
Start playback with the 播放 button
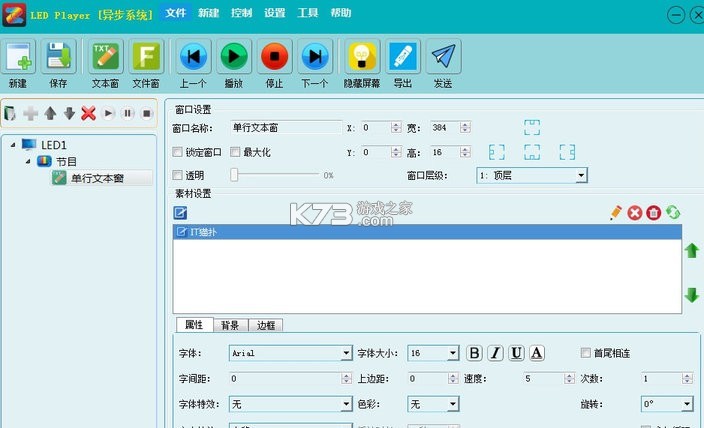tap(233, 56)
